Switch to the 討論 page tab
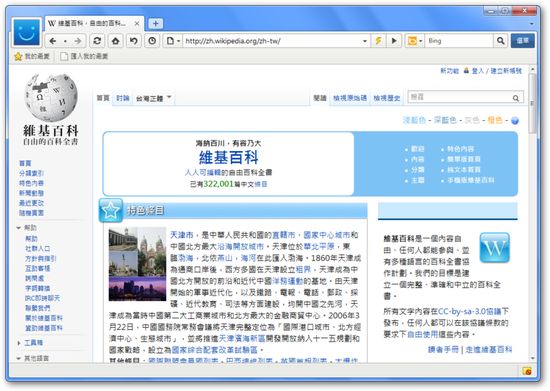 (x=123, y=98)
